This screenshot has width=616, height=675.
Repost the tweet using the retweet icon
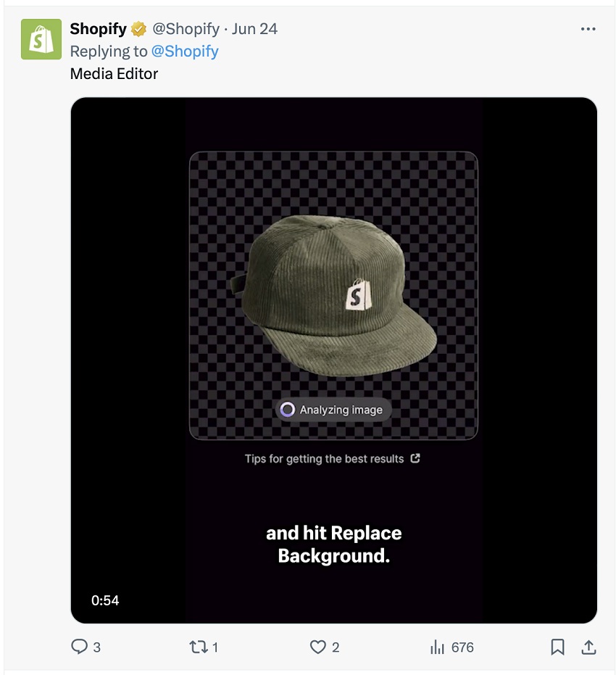(x=198, y=647)
